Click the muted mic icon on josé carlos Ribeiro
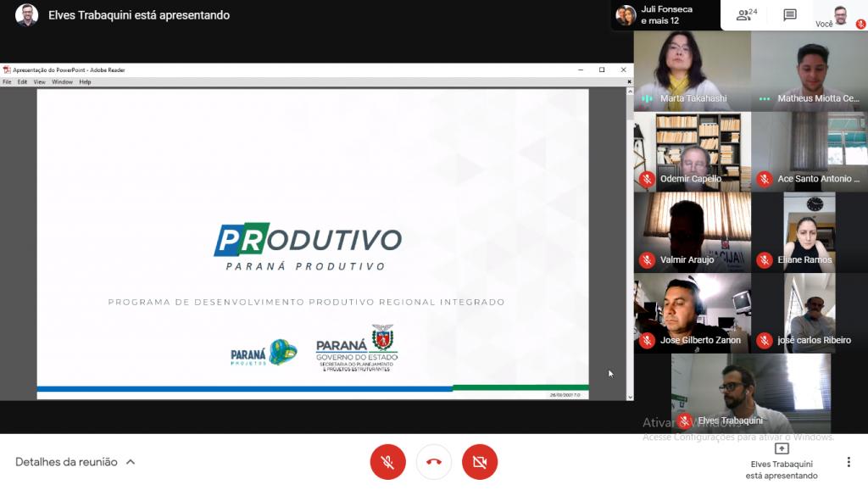This screenshot has height=490, width=868. 765,341
